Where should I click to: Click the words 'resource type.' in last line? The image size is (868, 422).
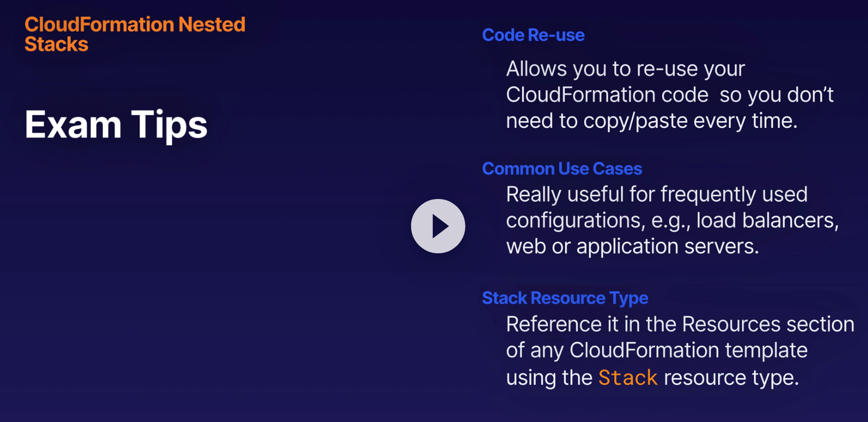(731, 377)
